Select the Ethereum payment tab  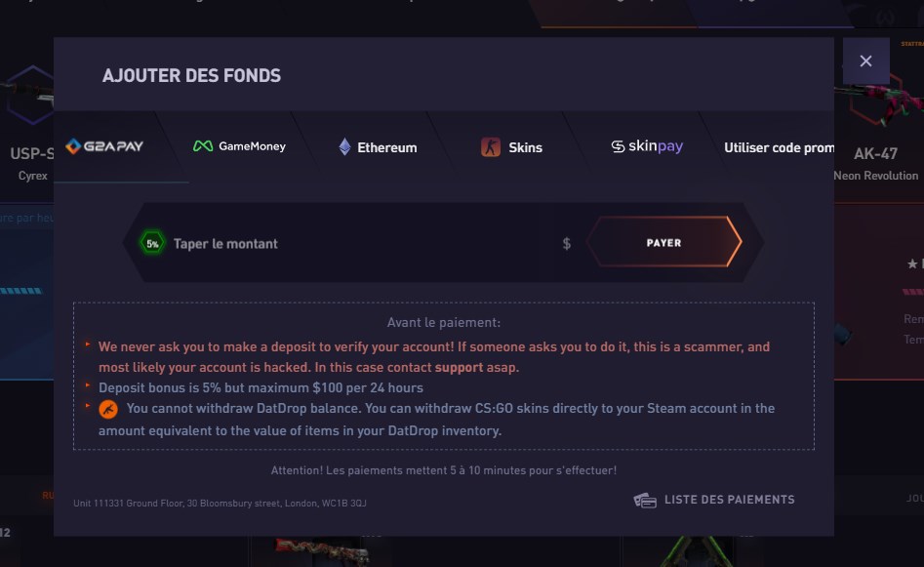378,147
